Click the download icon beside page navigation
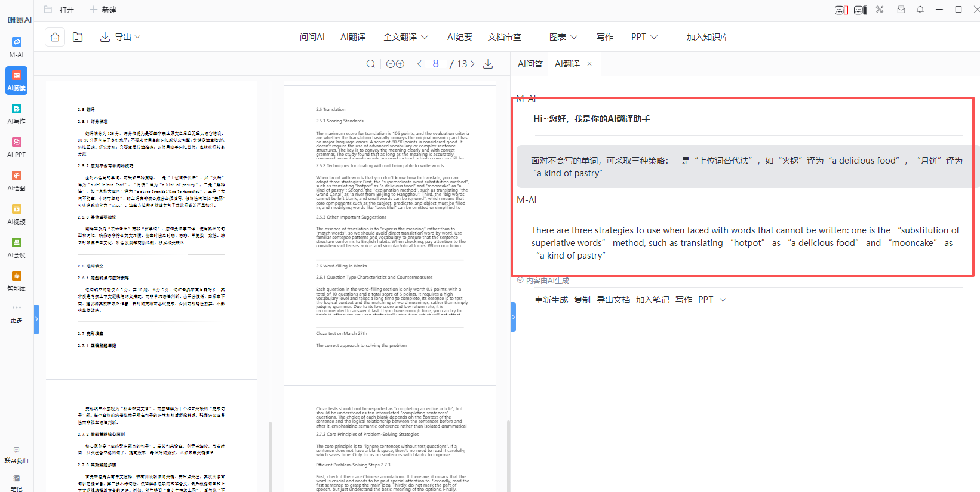Image resolution: width=980 pixels, height=492 pixels. point(488,64)
